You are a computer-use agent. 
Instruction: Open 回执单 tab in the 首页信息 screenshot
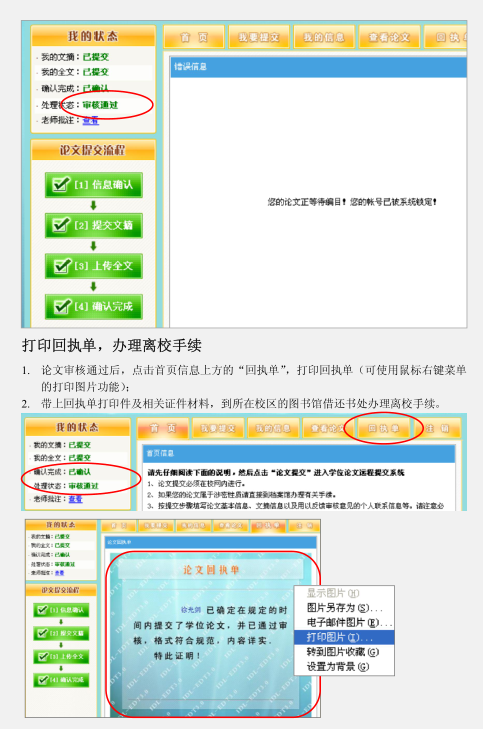coord(384,428)
